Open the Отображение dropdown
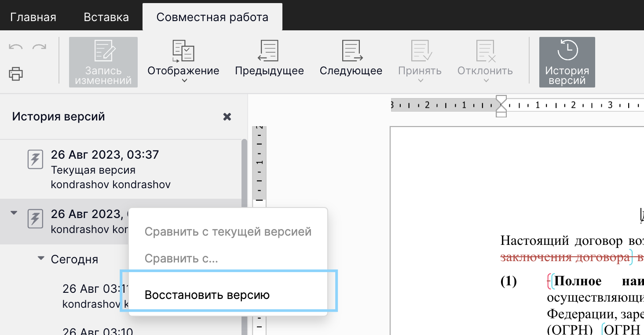Screen dimensions: 644x335 (183, 62)
